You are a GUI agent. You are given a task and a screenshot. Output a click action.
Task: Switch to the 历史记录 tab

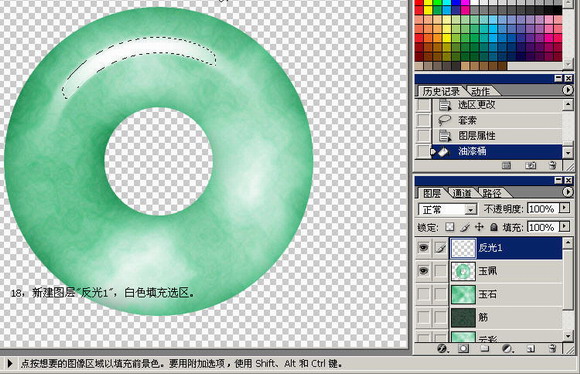(441, 91)
